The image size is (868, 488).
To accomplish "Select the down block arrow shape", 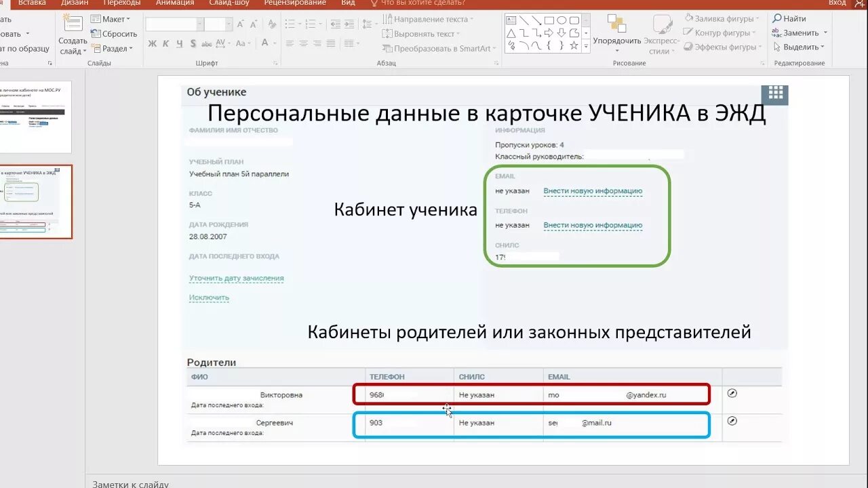I will (561, 33).
